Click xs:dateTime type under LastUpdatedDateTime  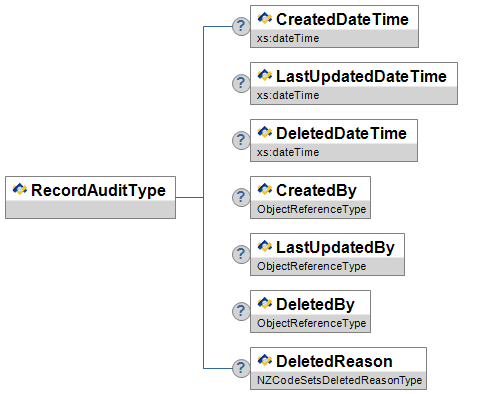[288, 95]
